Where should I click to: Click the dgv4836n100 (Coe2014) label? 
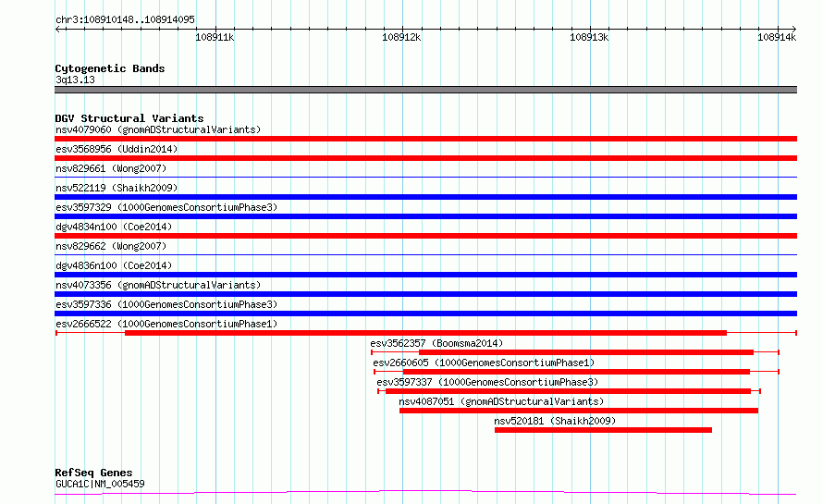(x=114, y=265)
